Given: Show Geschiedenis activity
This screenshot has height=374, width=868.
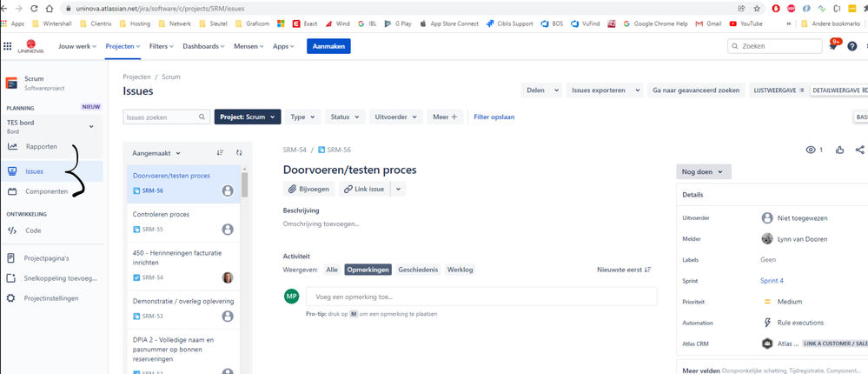Looking at the screenshot, I should point(418,270).
